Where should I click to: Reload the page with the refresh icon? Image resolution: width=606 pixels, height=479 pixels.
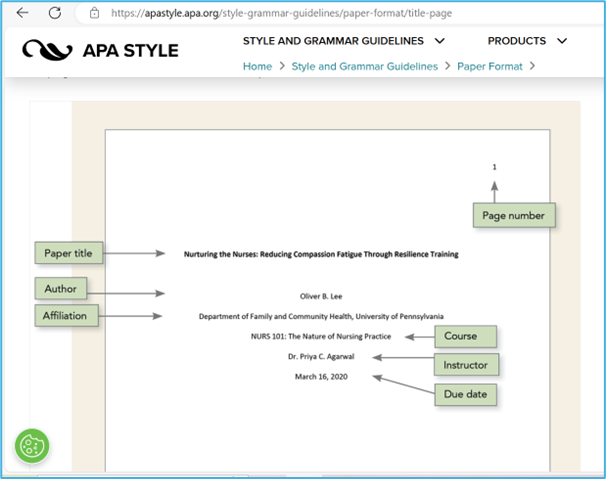55,13
